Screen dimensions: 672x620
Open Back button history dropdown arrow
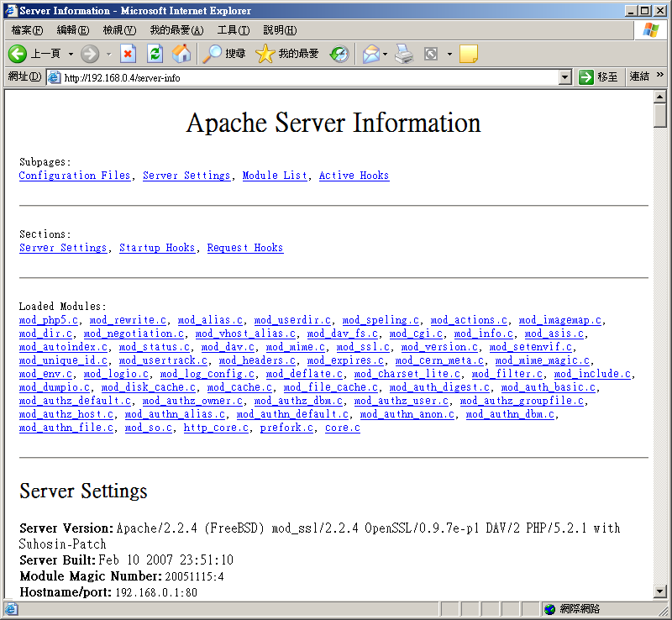point(71,54)
